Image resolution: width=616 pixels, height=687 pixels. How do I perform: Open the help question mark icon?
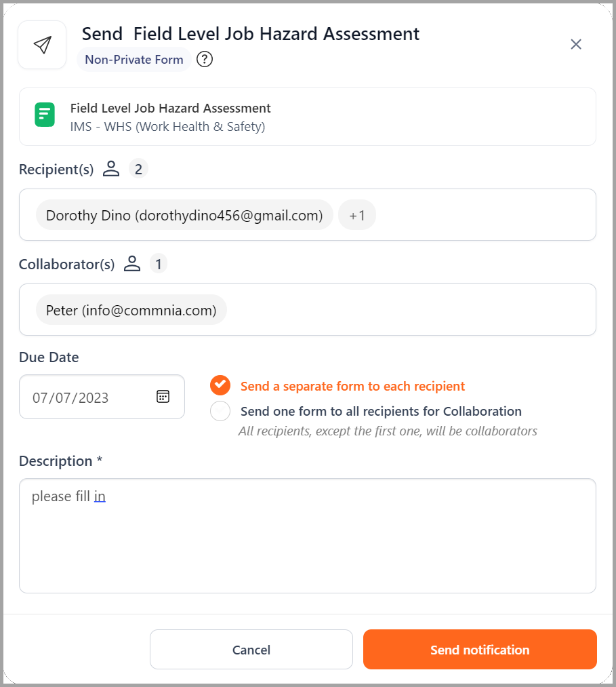coord(205,59)
